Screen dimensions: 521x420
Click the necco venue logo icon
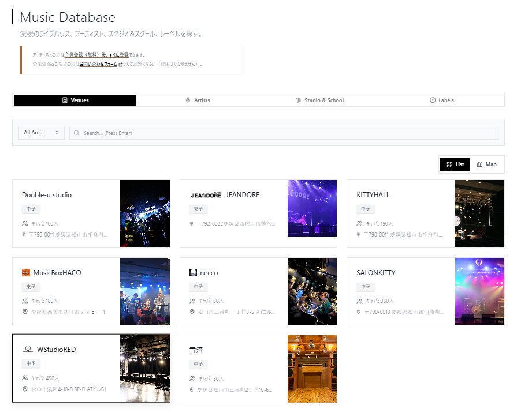point(193,272)
